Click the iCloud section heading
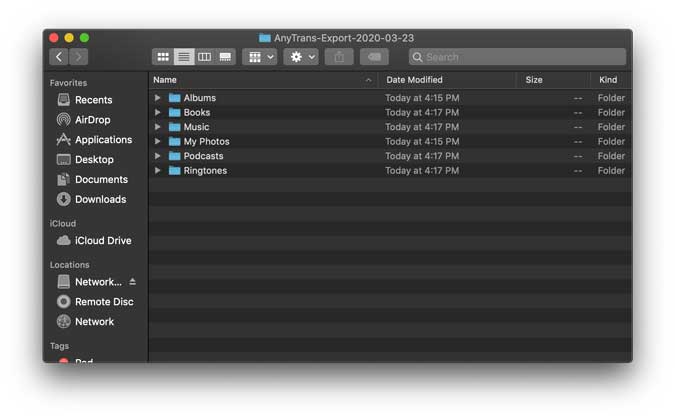675x419 pixels. (62, 223)
